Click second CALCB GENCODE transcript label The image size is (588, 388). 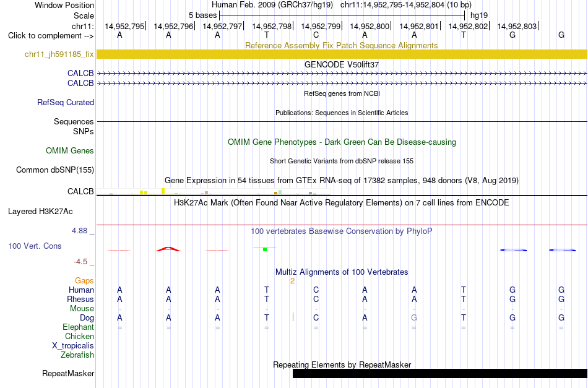[x=80, y=83]
